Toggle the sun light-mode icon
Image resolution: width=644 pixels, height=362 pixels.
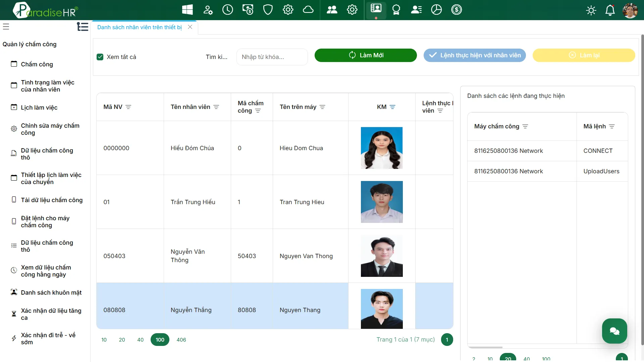click(591, 10)
